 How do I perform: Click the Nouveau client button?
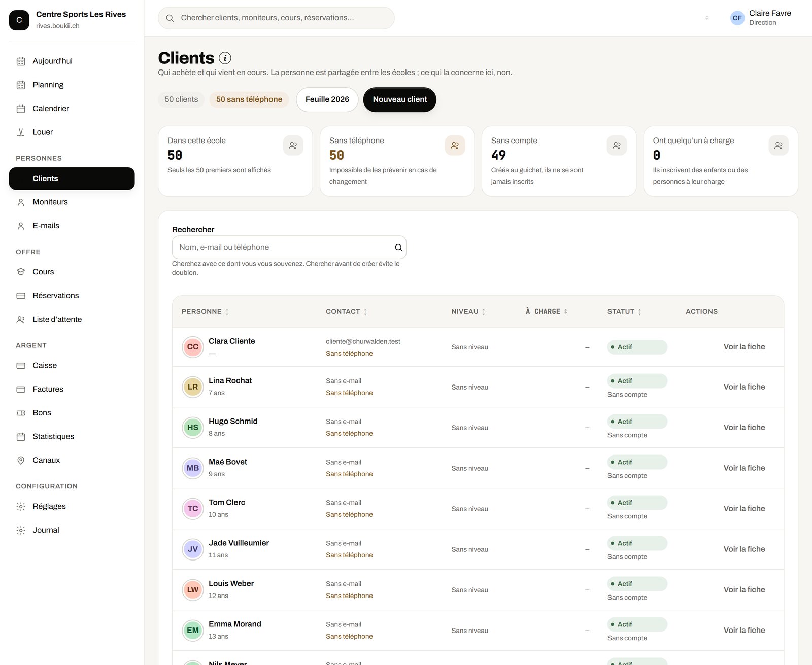click(x=400, y=100)
